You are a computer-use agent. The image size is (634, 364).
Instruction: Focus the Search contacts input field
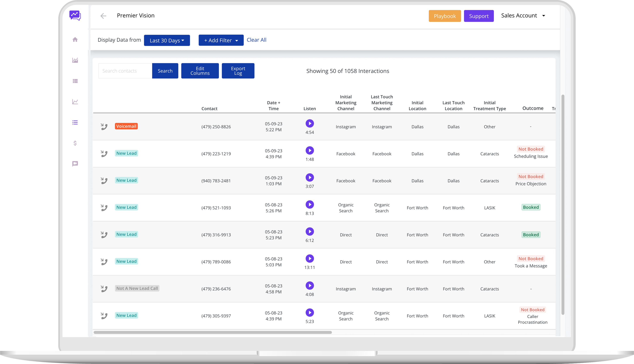(x=125, y=71)
